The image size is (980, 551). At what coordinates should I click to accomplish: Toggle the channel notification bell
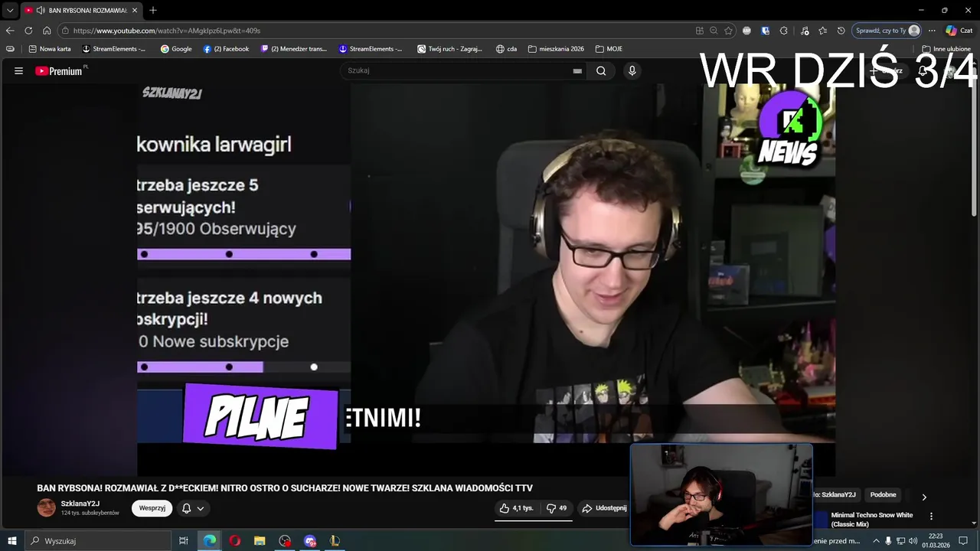(186, 508)
